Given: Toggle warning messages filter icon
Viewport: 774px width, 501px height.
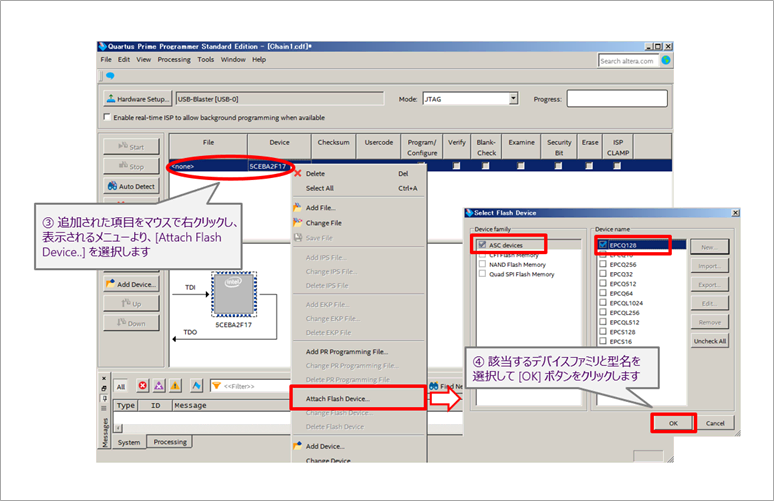Looking at the screenshot, I should 175,386.
